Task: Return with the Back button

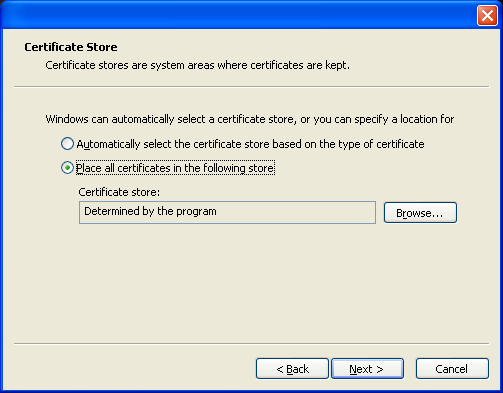Action: [x=292, y=369]
